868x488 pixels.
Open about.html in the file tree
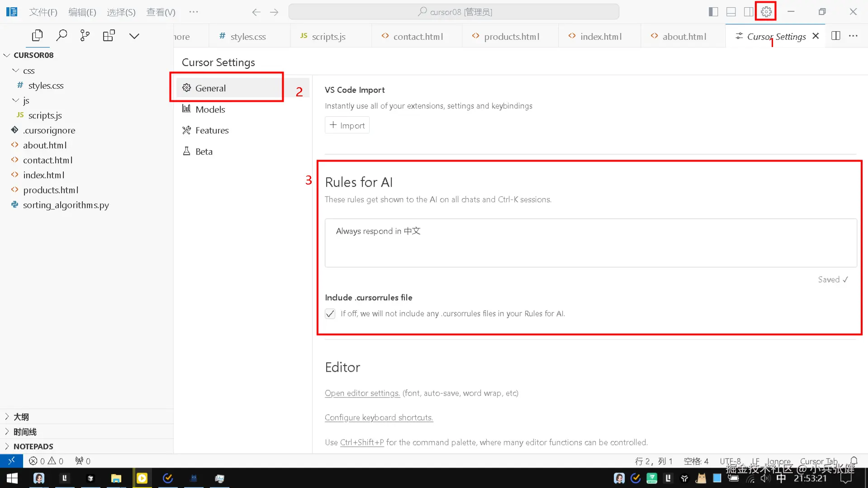tap(45, 145)
